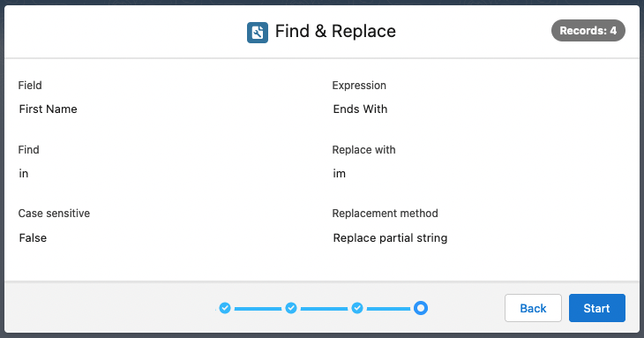
Task: Click the progress bar segment before final step
Action: 388,308
